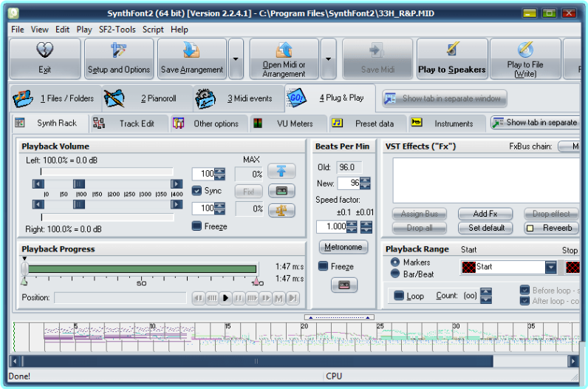
Task: Click the step forward playback button
Action: pos(252,298)
